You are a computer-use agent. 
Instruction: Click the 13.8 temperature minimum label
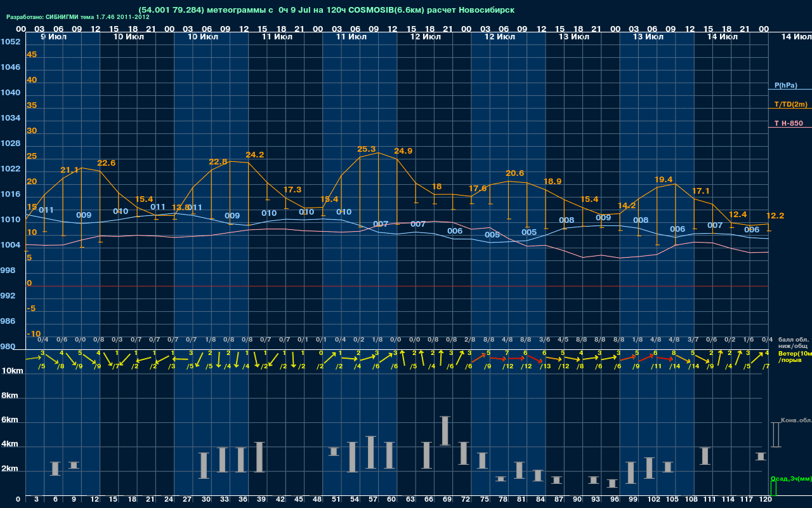181,208
